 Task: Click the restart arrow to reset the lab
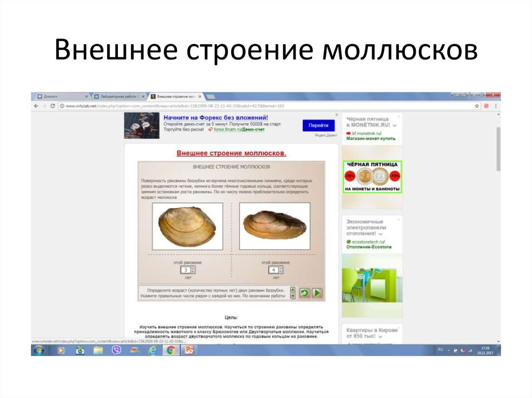tap(305, 293)
